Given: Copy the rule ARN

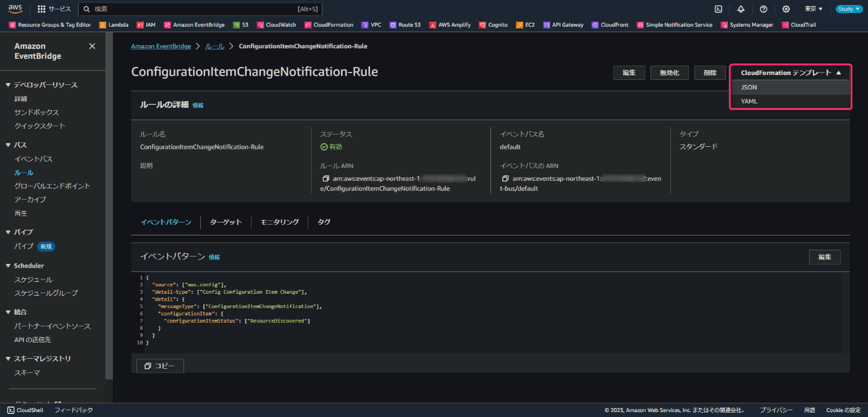Looking at the screenshot, I should pos(325,178).
